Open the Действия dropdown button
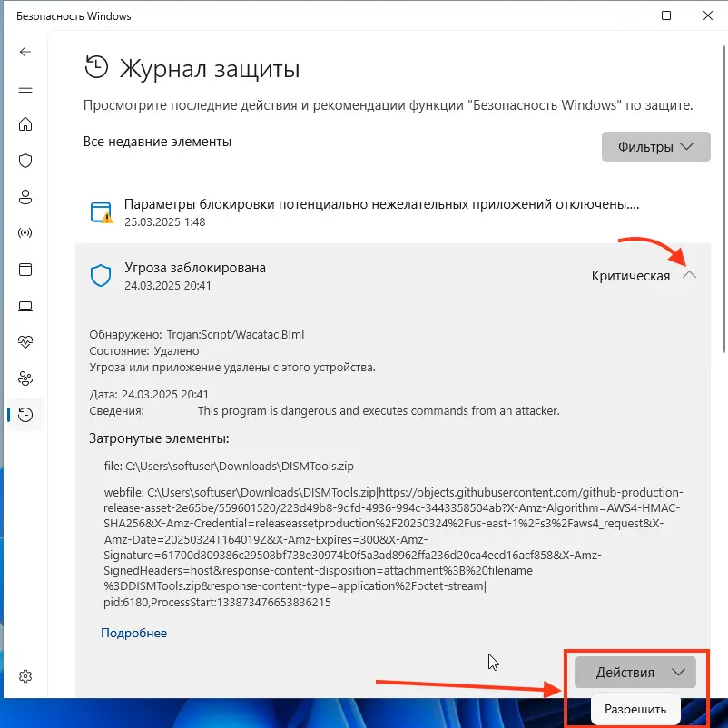Screen dimensions: 728x728 pyautogui.click(x=635, y=672)
